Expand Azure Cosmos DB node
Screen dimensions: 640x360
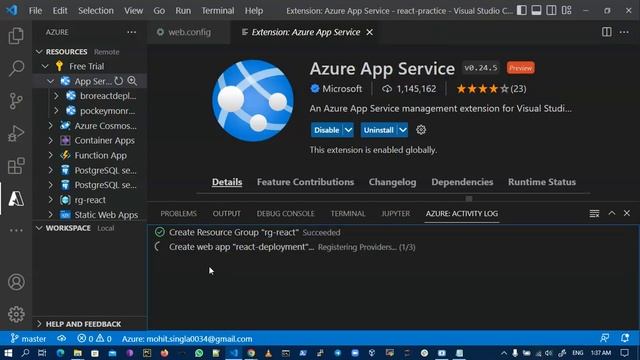tap(50, 126)
